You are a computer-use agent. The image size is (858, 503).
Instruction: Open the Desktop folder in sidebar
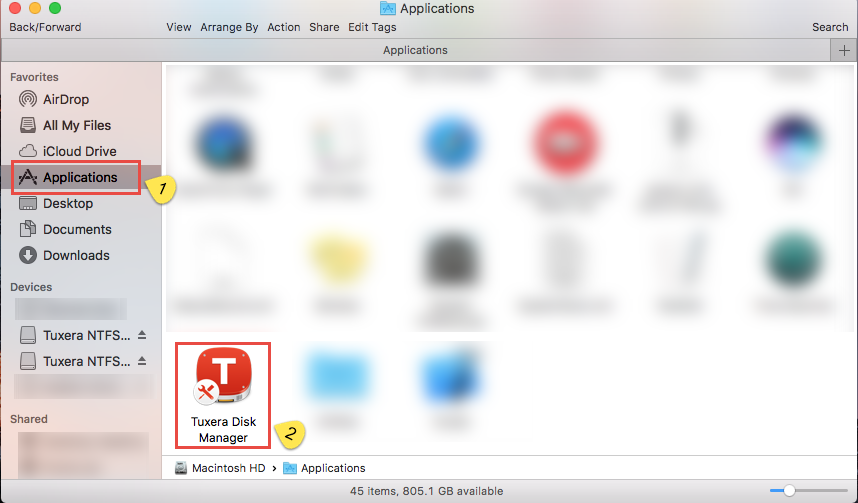[x=67, y=203]
